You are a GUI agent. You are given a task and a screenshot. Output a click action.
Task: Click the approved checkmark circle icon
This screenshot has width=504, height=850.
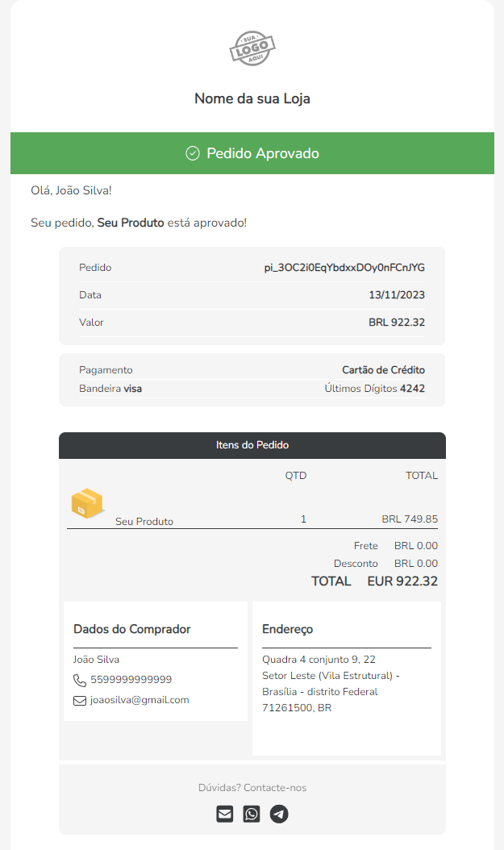193,153
